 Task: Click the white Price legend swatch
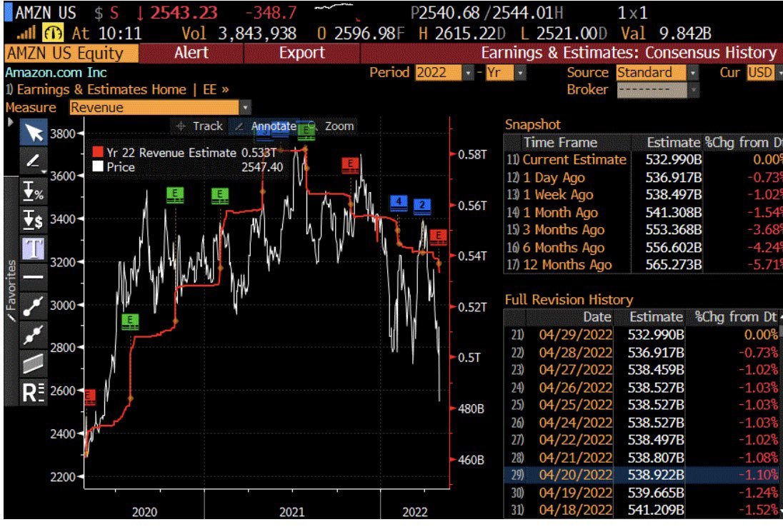(x=98, y=166)
